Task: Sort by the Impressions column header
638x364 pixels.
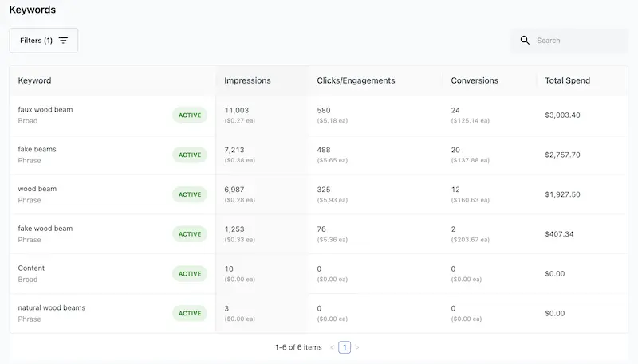Action: 247,80
